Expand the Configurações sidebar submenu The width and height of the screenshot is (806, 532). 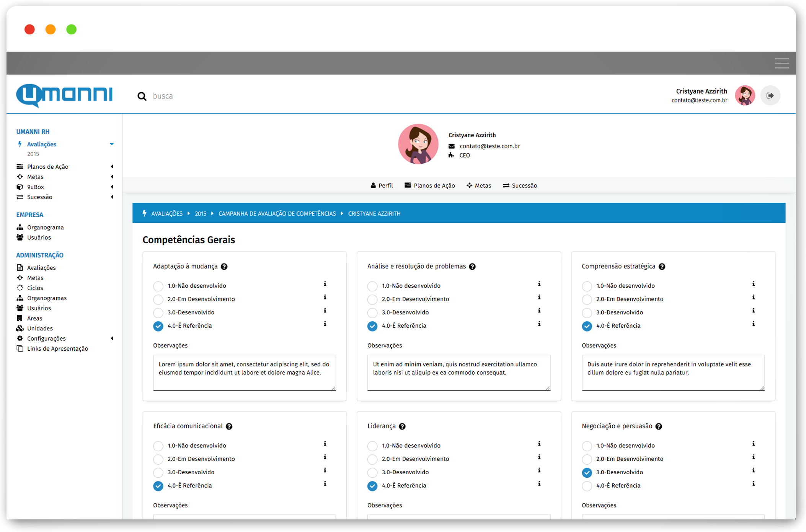click(112, 338)
